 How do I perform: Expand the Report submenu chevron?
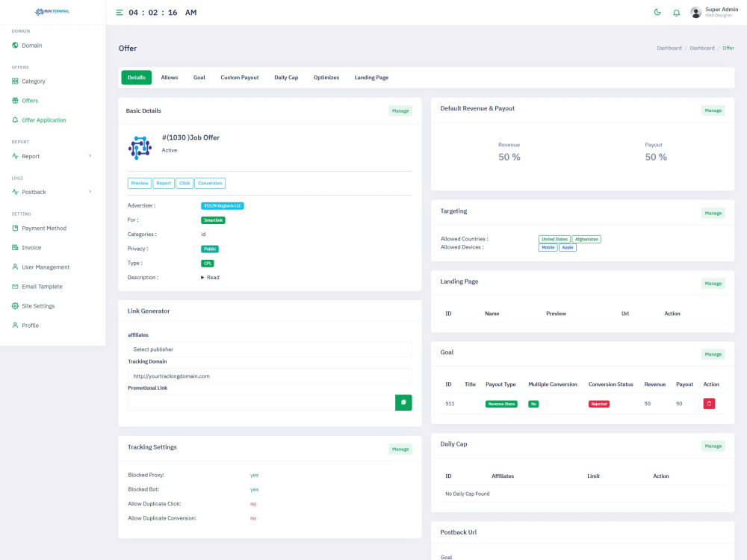click(x=90, y=156)
